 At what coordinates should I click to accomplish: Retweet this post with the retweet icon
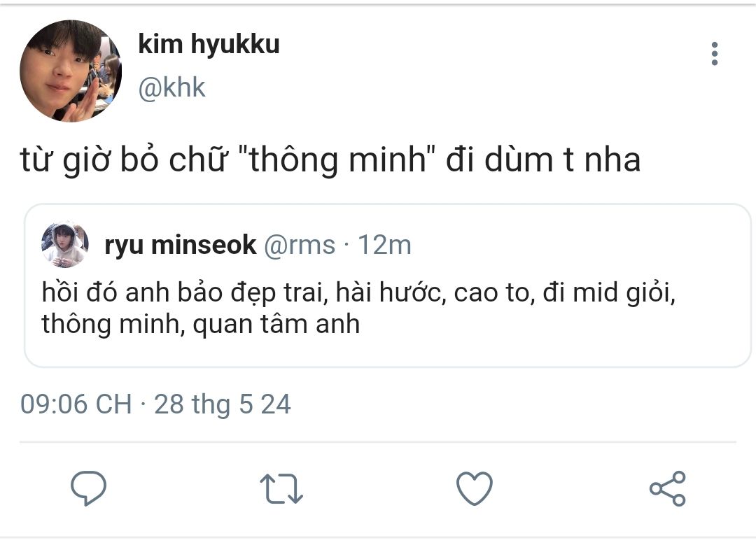point(281,488)
